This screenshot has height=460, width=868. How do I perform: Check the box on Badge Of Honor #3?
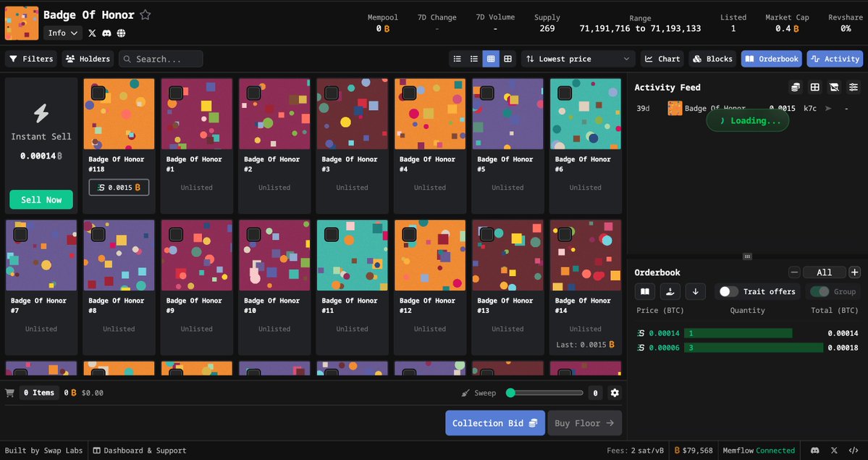click(331, 93)
